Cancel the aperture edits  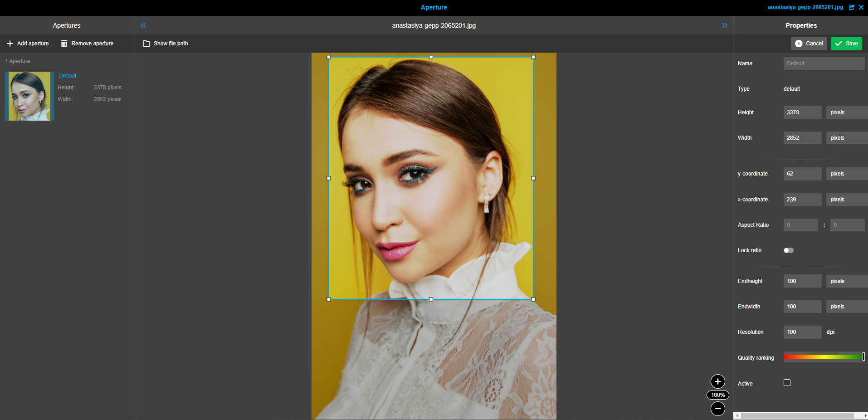click(x=808, y=44)
